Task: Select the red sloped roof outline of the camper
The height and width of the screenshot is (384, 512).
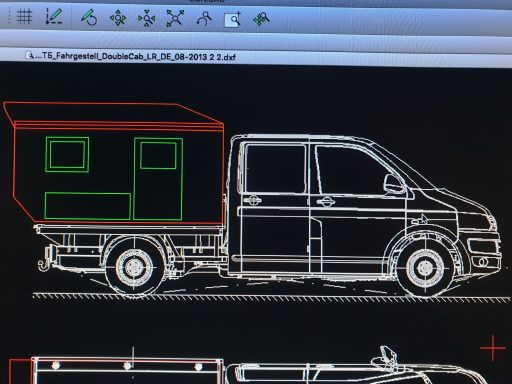Action: click(113, 113)
